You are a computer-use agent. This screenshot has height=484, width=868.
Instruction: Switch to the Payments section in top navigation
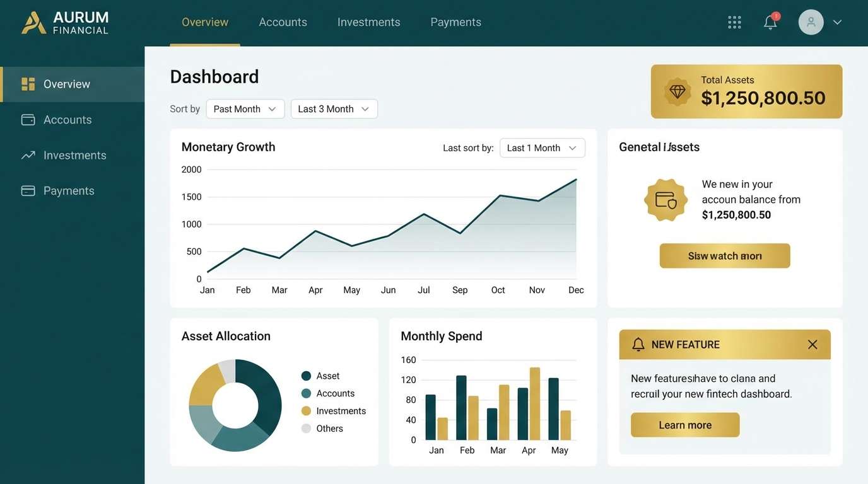point(455,21)
